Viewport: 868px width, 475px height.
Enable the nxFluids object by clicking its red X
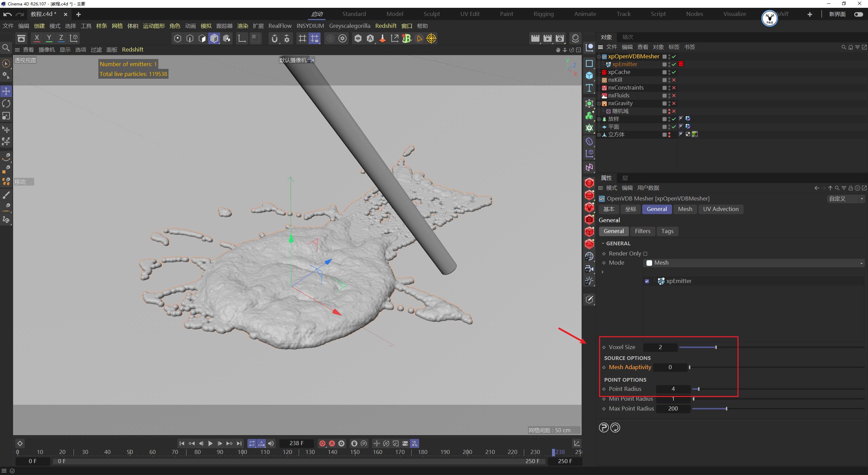click(x=674, y=95)
